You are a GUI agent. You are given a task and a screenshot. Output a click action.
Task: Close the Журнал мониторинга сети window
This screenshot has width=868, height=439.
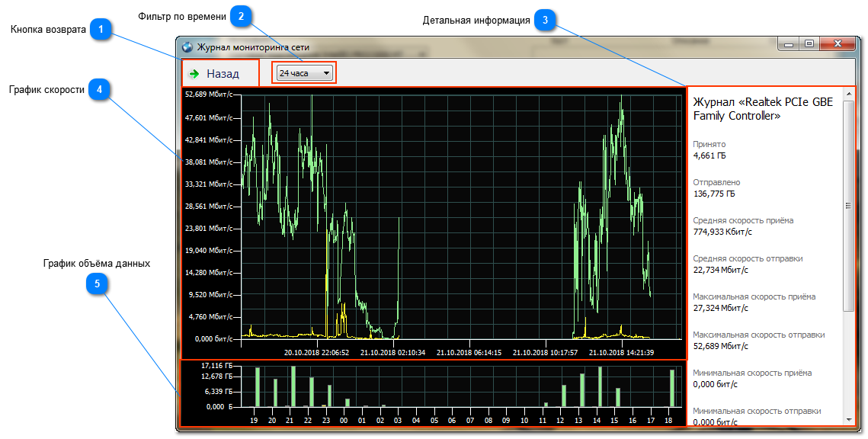click(x=838, y=44)
